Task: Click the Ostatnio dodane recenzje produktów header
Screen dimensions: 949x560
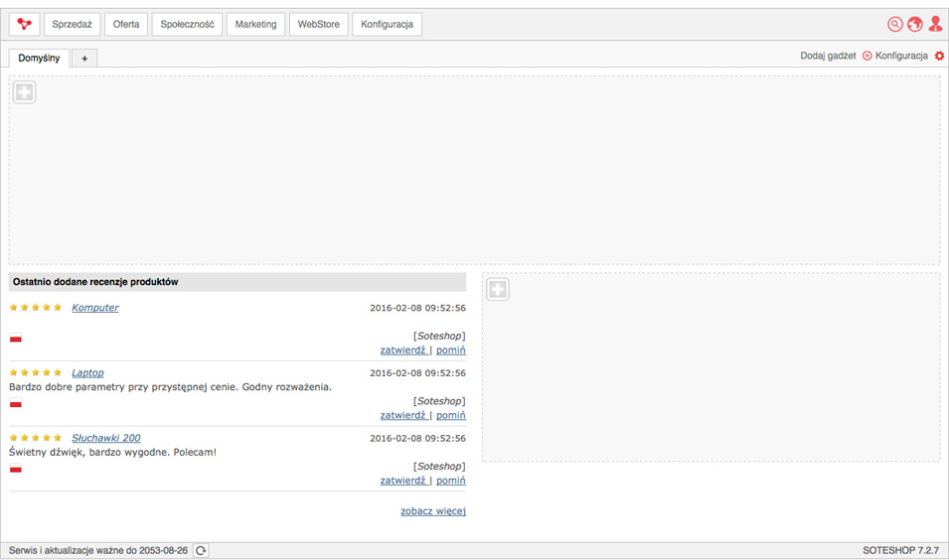Action: [x=237, y=282]
